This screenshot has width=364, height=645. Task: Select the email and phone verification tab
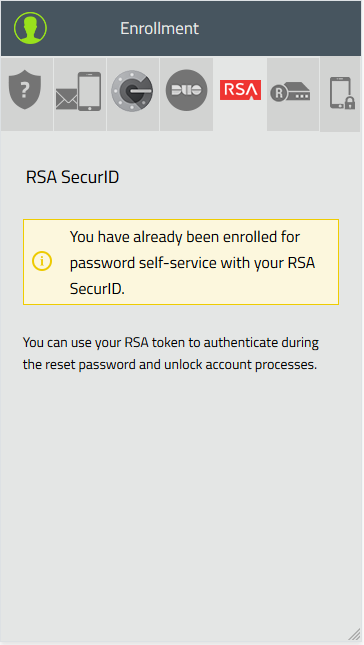click(80, 94)
